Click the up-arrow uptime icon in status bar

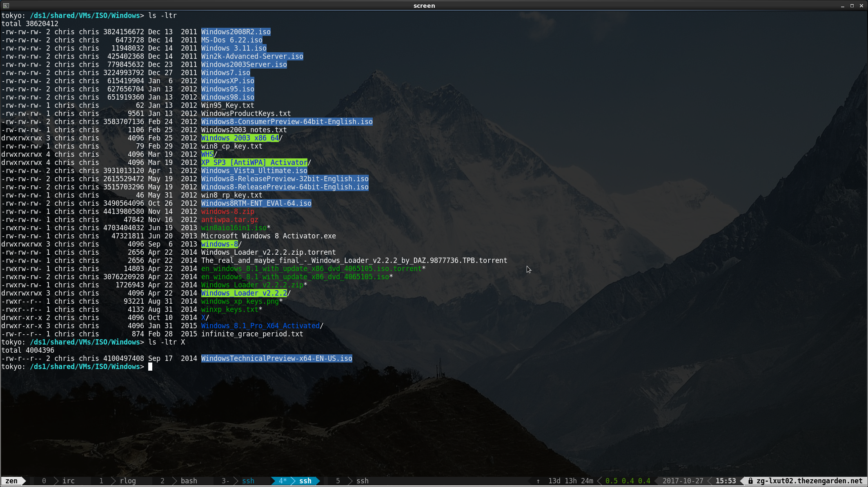click(538, 481)
